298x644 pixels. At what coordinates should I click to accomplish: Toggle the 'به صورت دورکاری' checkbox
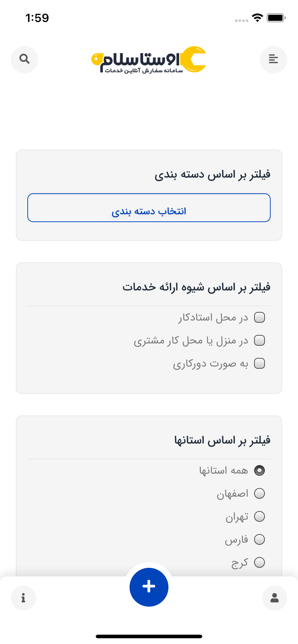tap(259, 363)
